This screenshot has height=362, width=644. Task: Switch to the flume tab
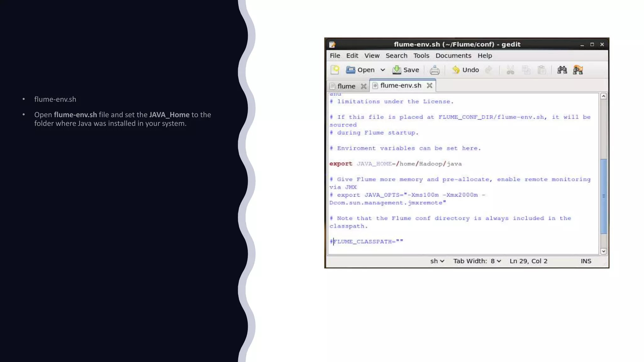pyautogui.click(x=346, y=86)
